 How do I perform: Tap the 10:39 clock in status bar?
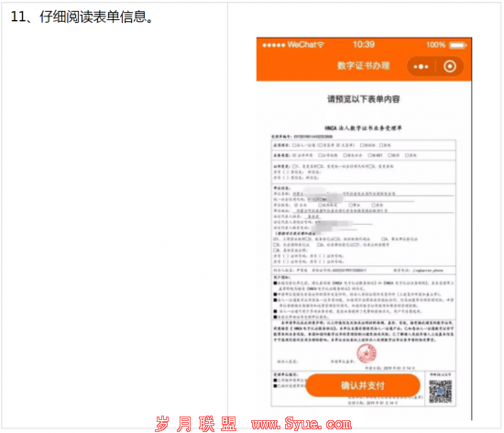click(364, 44)
